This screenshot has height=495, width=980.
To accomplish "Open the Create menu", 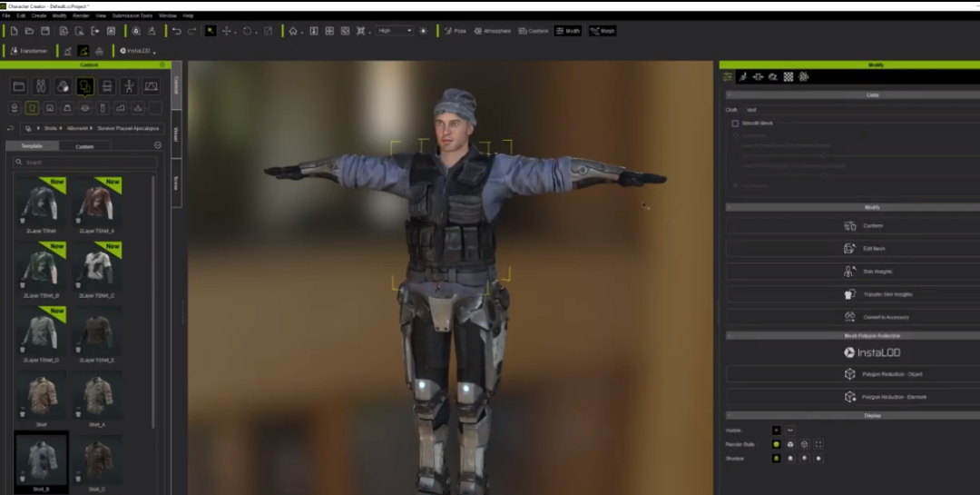I will 39,15.
